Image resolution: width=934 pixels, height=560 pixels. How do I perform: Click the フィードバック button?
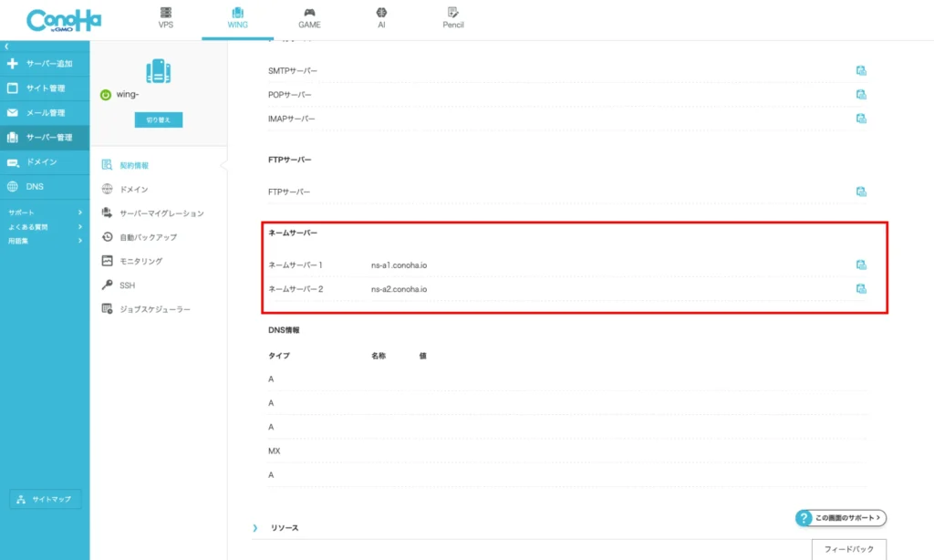click(848, 549)
